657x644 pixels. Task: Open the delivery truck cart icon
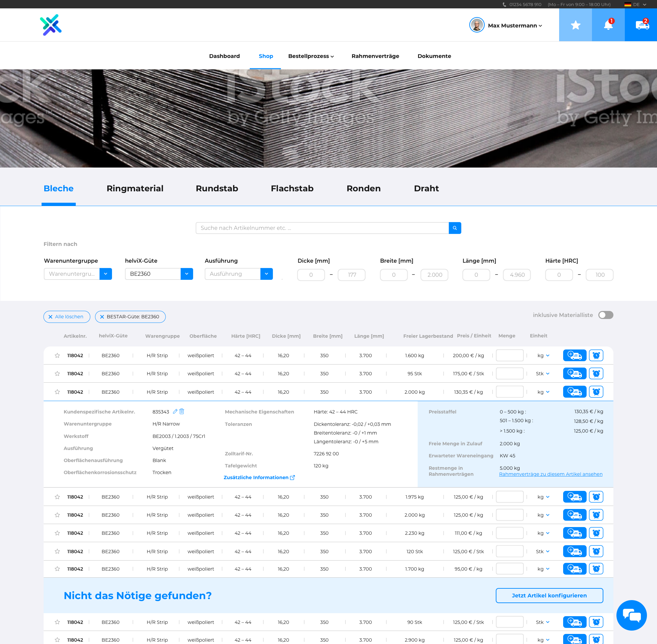pyautogui.click(x=642, y=25)
